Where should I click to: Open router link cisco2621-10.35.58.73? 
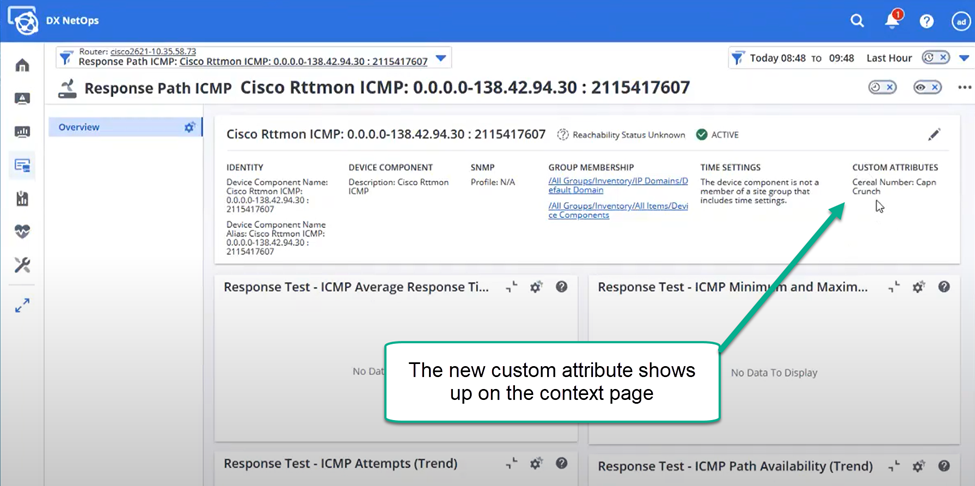(153, 52)
